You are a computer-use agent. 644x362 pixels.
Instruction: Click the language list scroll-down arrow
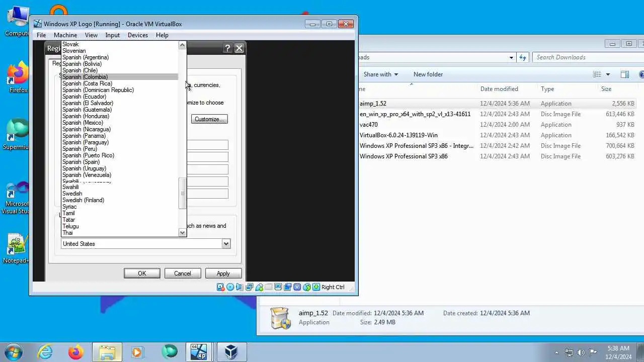tap(183, 233)
